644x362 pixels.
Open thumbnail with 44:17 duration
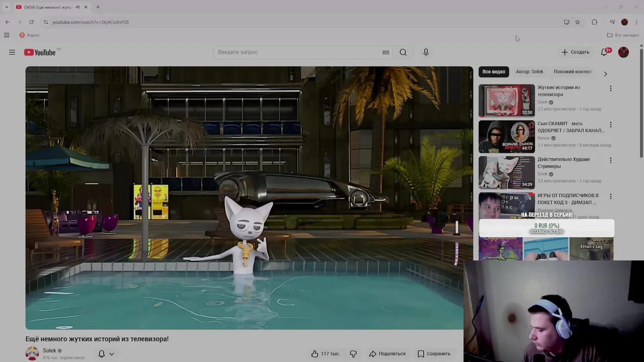click(x=507, y=137)
